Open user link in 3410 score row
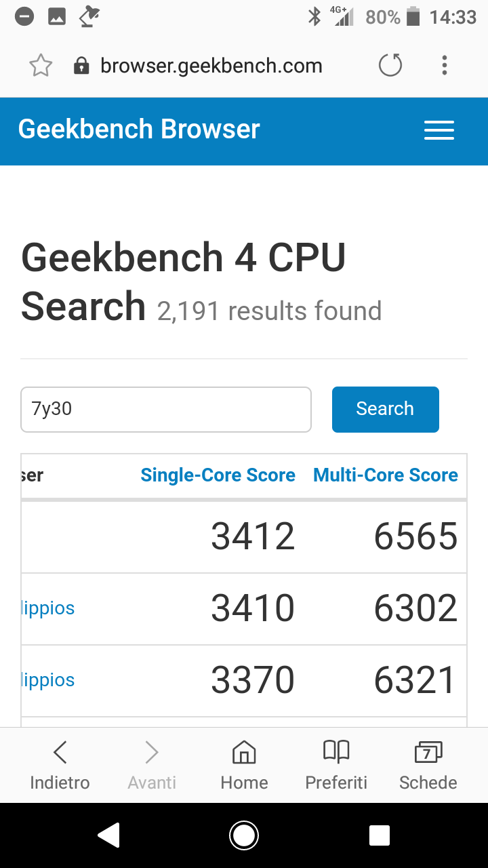Image resolution: width=488 pixels, height=868 pixels. point(48,608)
